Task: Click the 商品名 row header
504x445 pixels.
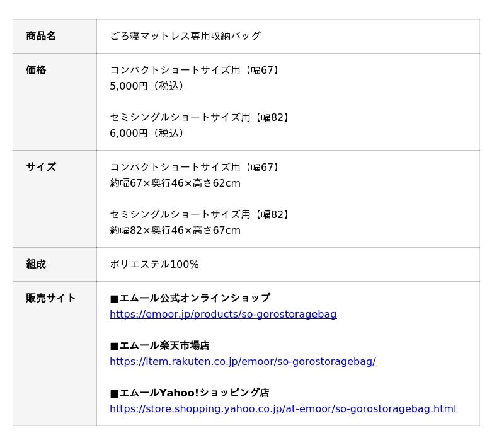Action: pyautogui.click(x=41, y=36)
